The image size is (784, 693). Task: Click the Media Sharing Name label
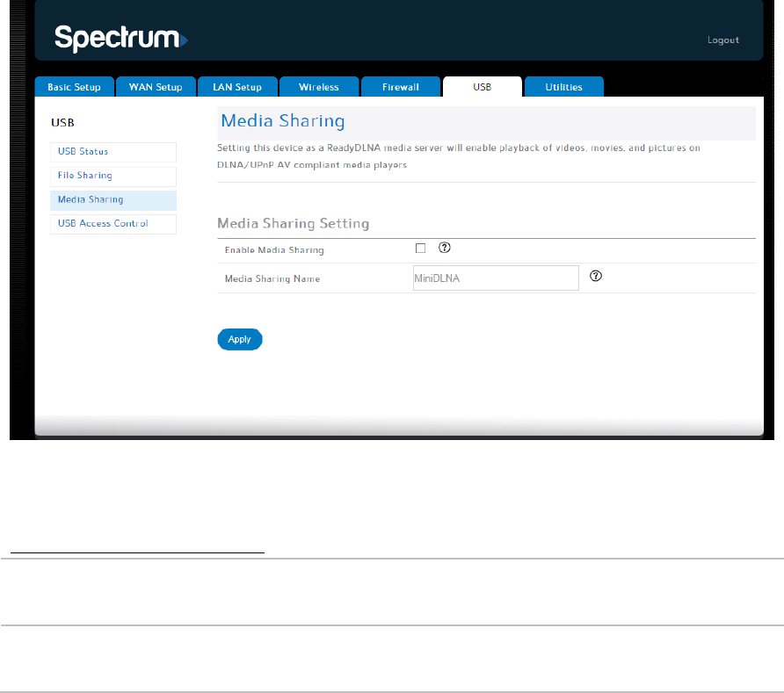[x=272, y=278]
